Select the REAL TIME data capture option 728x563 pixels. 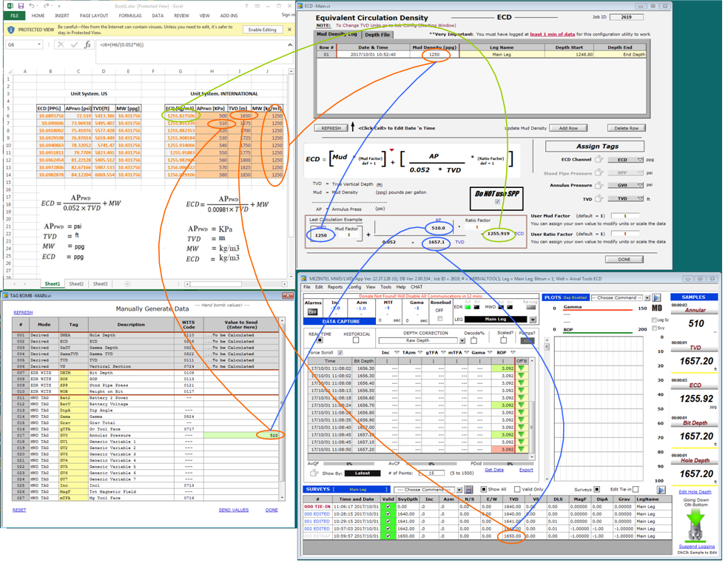[320, 340]
